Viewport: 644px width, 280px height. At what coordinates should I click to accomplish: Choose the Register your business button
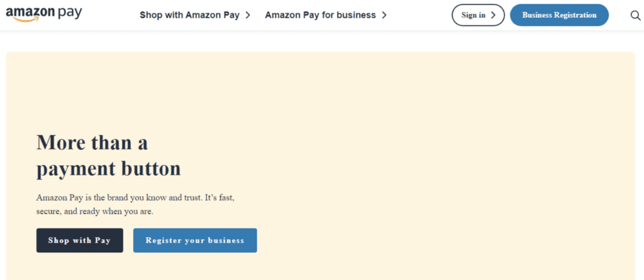tap(195, 240)
